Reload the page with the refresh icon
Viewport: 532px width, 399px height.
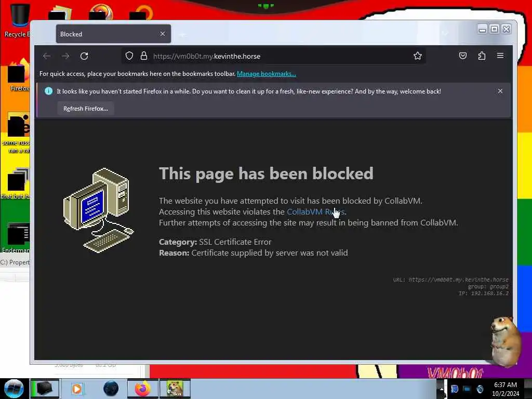(x=84, y=56)
